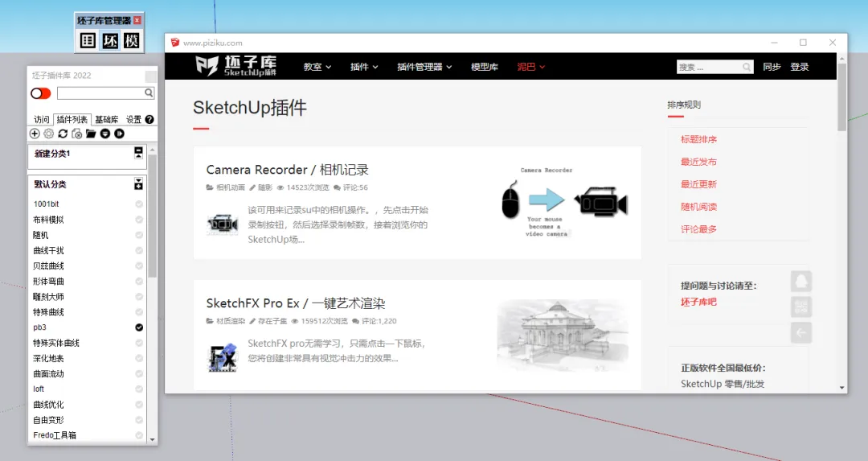Image resolution: width=868 pixels, height=461 pixels.
Task: Open the 坯子库吧 link
Action: pyautogui.click(x=698, y=302)
